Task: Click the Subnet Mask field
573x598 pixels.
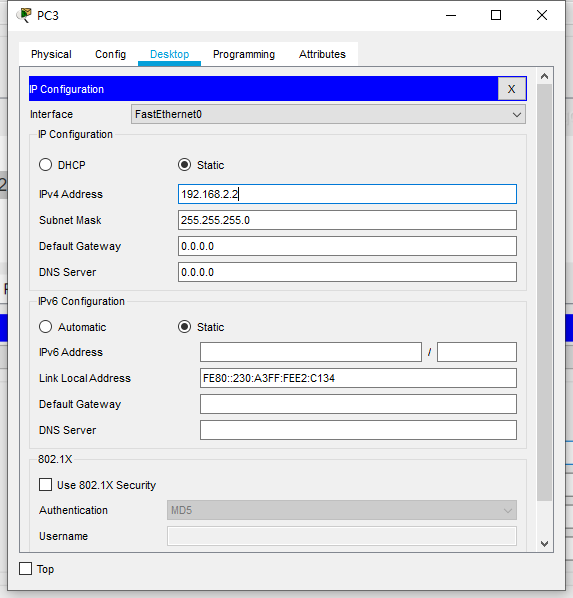Action: click(x=347, y=220)
